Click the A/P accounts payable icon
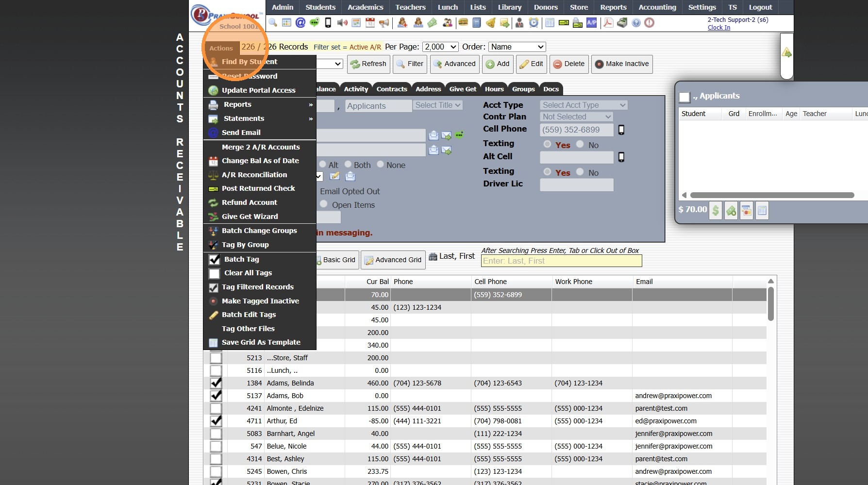This screenshot has height=485, width=868. [x=591, y=22]
